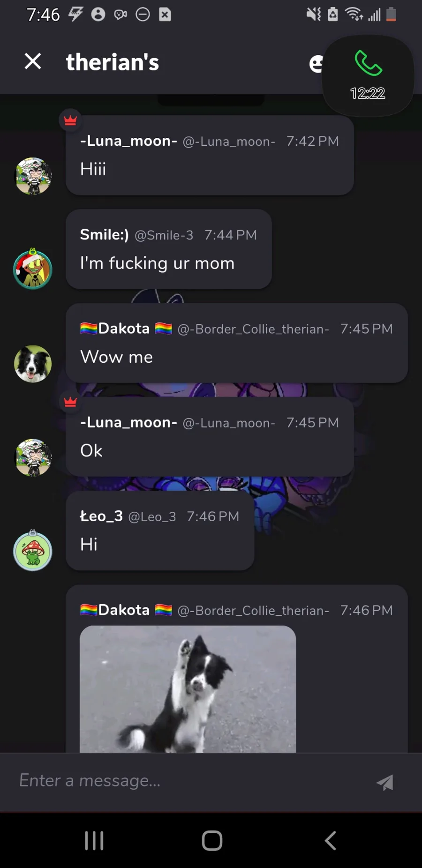Screen dimensions: 422x868
Task: Tap the @-Border_Collie_therian- handle at 7:45 PM
Action: pyautogui.click(x=253, y=329)
